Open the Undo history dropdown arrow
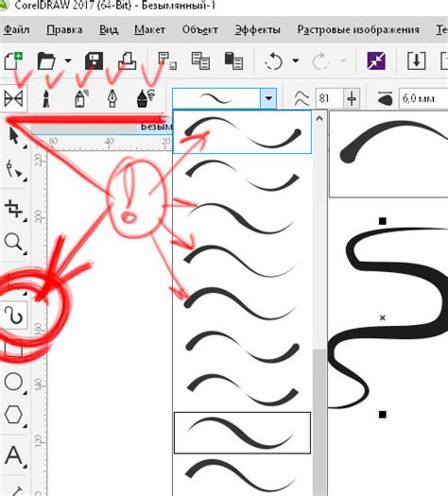The image size is (448, 496). pos(296,60)
